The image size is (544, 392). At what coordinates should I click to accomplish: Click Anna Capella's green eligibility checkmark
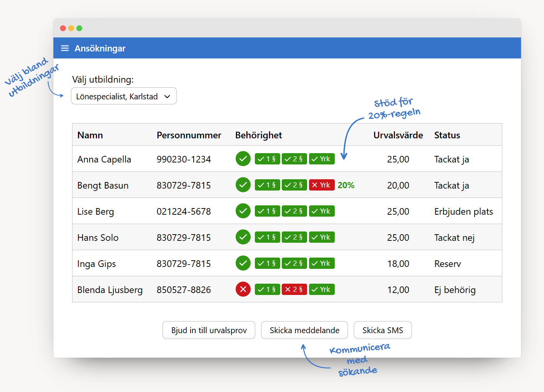point(243,159)
